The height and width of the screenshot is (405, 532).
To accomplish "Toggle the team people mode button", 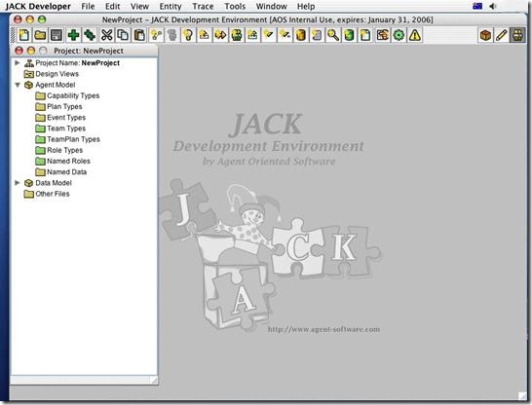I will (x=517, y=35).
